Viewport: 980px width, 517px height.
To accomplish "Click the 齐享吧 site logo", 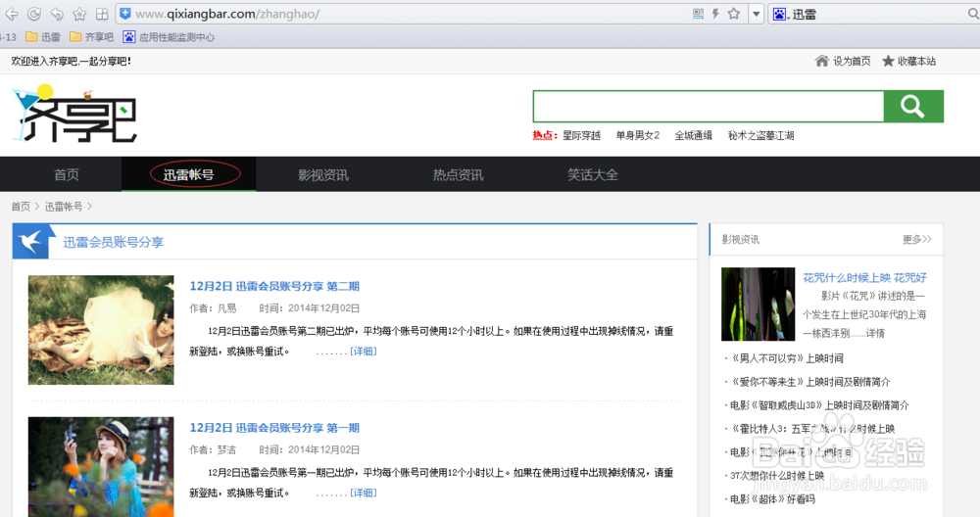I will tap(74, 113).
